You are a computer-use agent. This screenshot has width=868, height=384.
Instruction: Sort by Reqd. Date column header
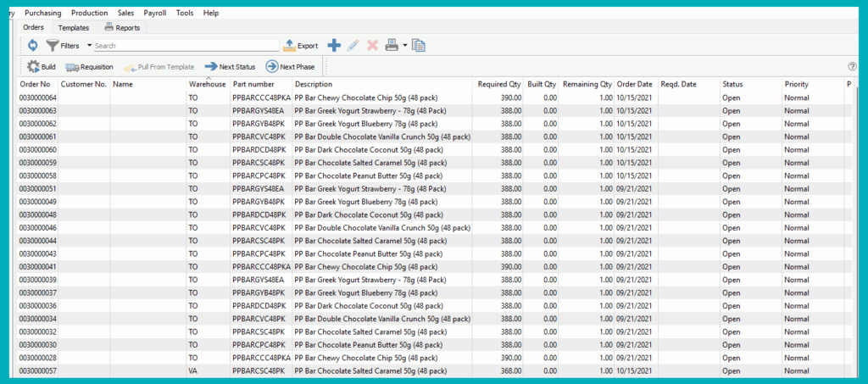point(688,85)
